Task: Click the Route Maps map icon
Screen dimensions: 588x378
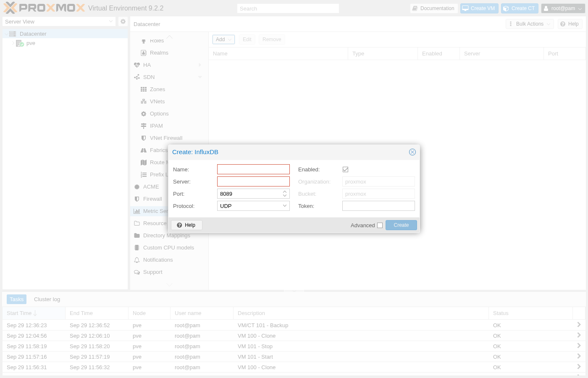Action: (x=144, y=163)
